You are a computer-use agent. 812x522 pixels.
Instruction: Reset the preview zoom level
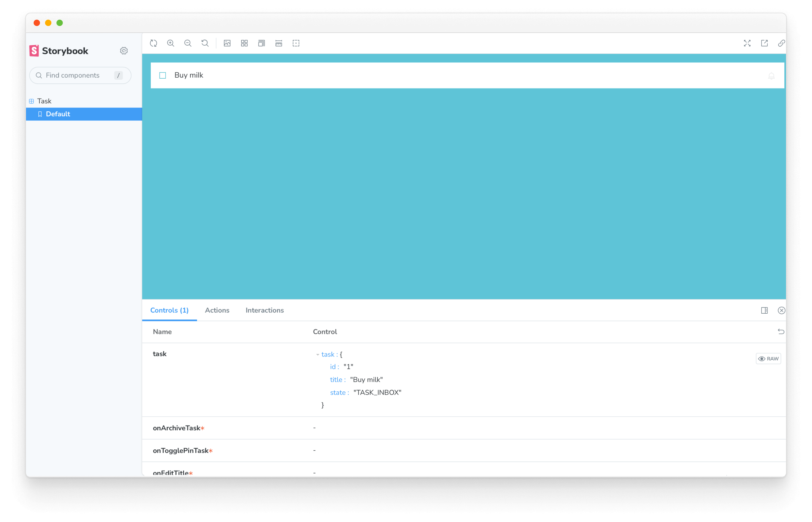(205, 43)
